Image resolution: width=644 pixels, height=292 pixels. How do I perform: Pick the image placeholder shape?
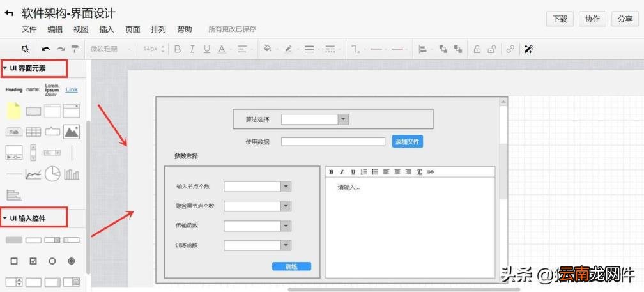click(x=72, y=132)
